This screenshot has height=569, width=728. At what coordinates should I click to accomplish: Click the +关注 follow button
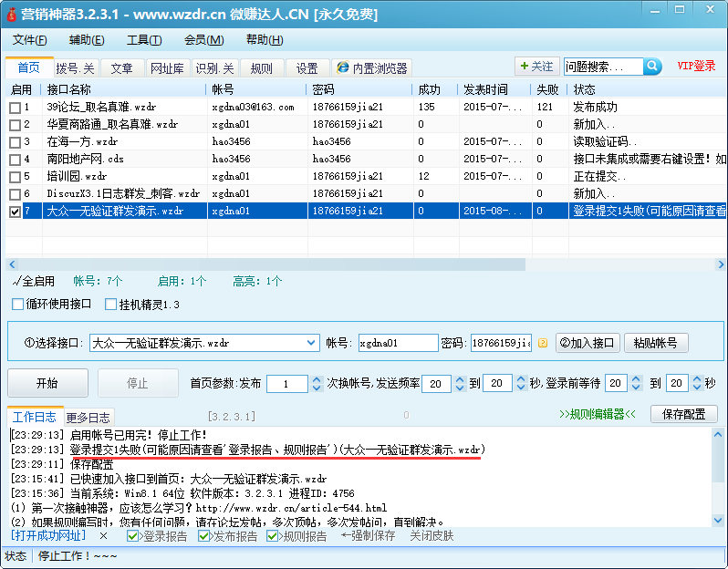(x=536, y=67)
